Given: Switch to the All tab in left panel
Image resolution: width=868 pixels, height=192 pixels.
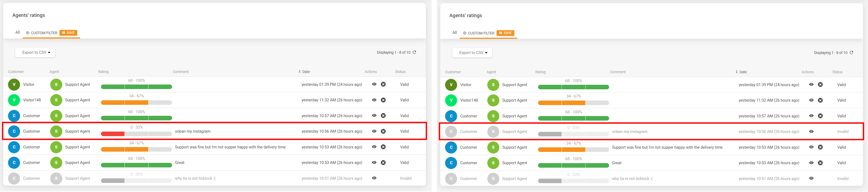Looking at the screenshot, I should pos(18,32).
